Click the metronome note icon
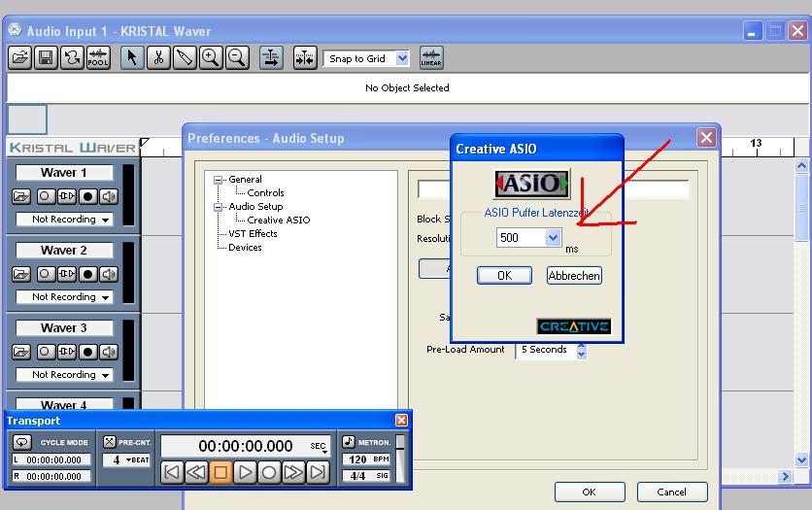Screen dimensions: 812x510 [x=349, y=442]
